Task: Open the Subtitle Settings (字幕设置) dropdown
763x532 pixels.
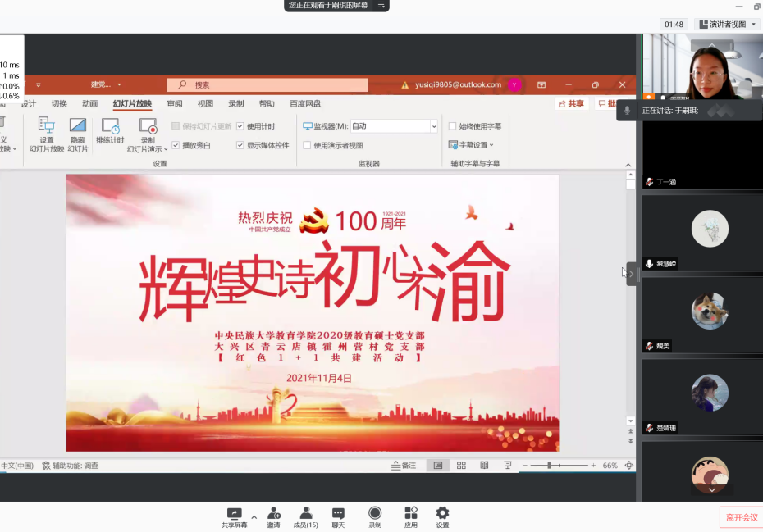Action: 471,145
